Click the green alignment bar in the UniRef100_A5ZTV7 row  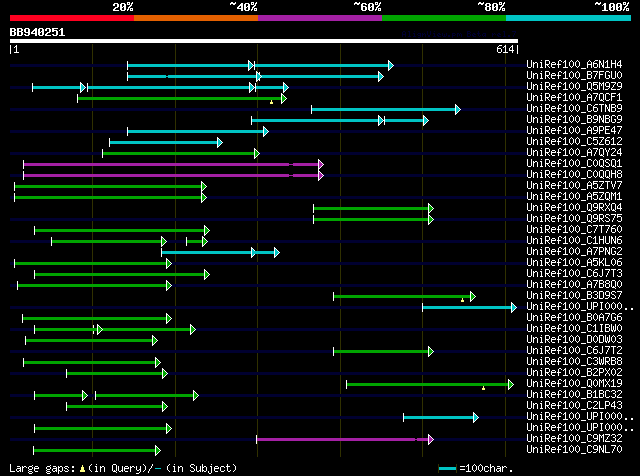pos(110,187)
